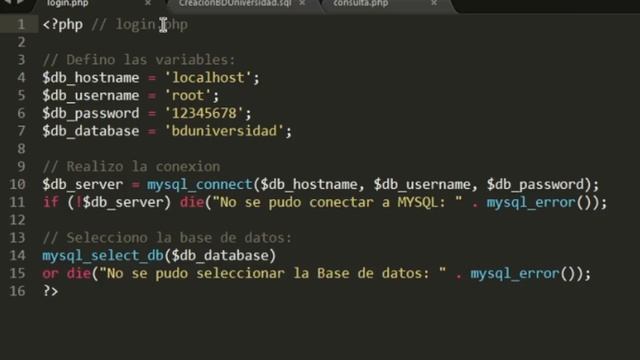The height and width of the screenshot is (360, 640).
Task: Click the 'localhost' string value
Action: tap(208, 78)
